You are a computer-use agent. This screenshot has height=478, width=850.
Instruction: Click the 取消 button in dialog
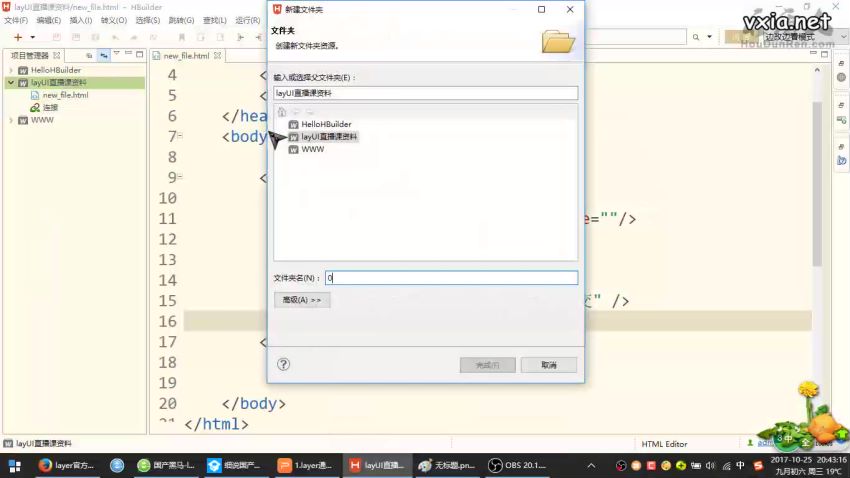[x=549, y=365]
